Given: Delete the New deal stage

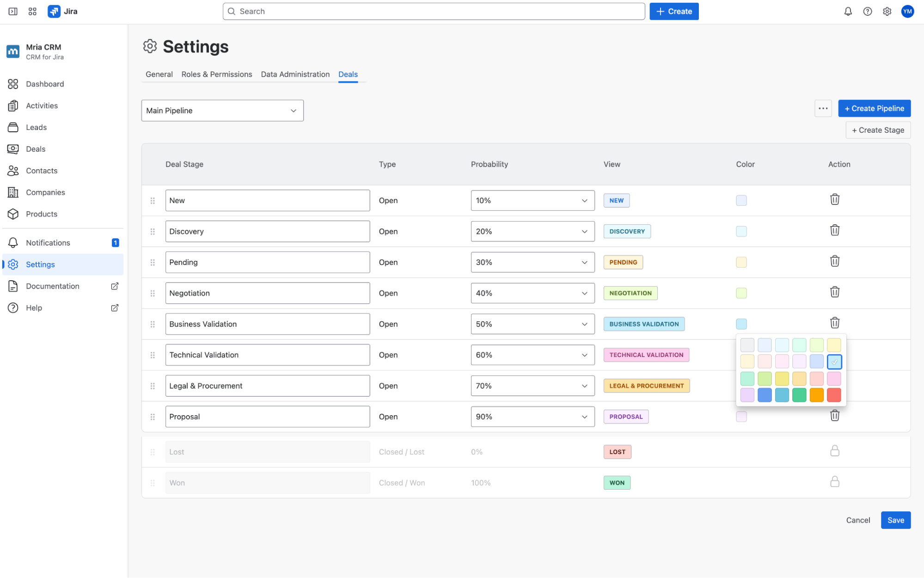Looking at the screenshot, I should [x=834, y=200].
